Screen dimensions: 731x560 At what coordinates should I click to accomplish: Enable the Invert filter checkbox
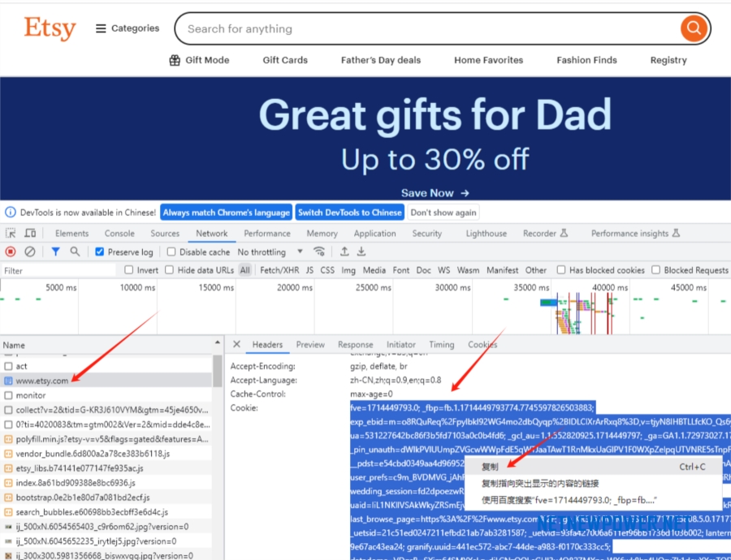[x=129, y=269]
